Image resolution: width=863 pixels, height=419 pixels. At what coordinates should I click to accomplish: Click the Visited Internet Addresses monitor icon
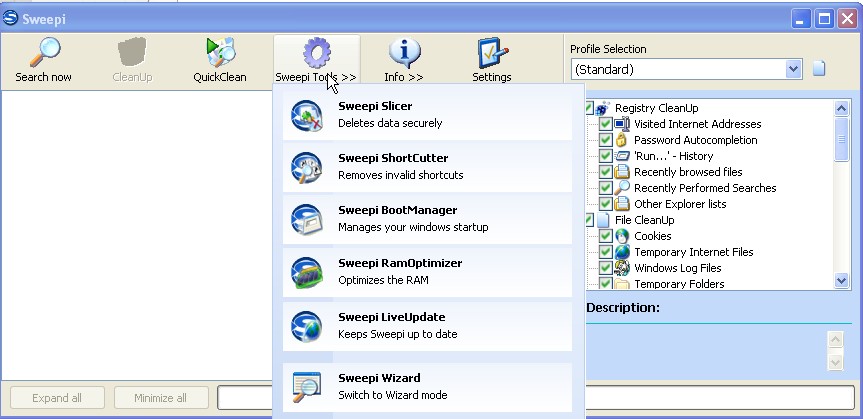(x=622, y=124)
